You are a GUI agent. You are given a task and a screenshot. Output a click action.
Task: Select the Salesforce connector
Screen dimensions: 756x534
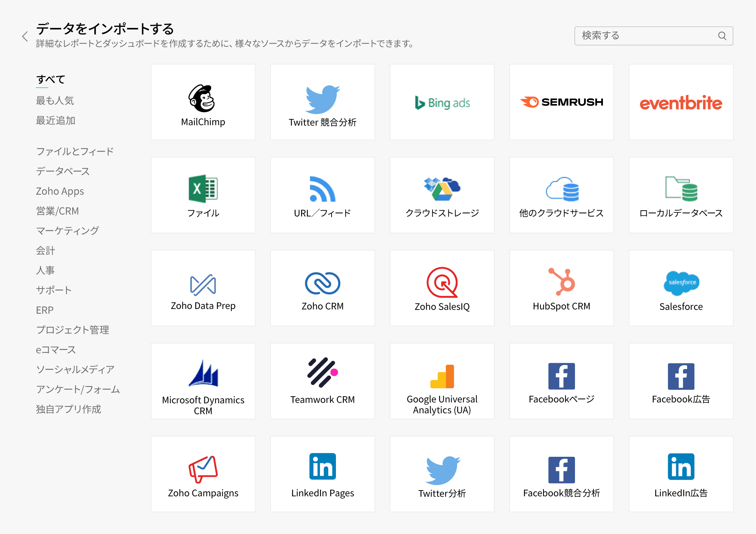pyautogui.click(x=681, y=288)
